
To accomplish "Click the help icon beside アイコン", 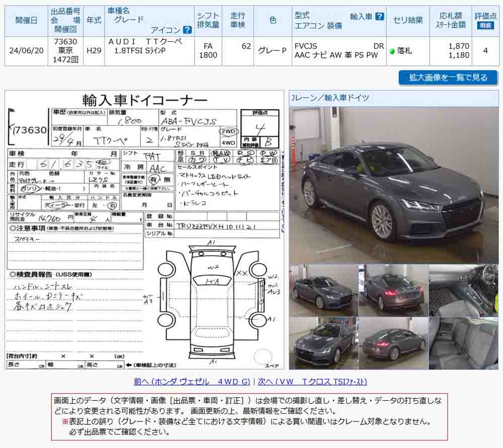I will [x=187, y=30].
